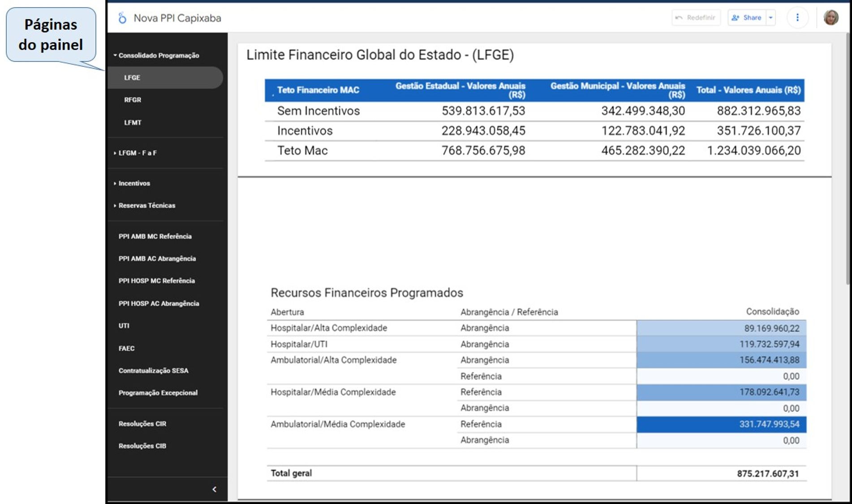Expand the Incentivos section
The width and height of the screenshot is (852, 504).
pyautogui.click(x=134, y=183)
